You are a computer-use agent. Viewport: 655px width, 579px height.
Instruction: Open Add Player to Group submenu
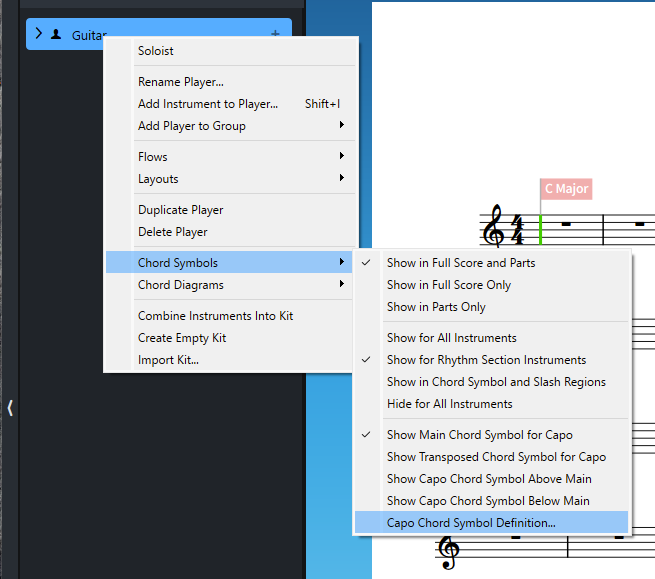tap(230, 126)
